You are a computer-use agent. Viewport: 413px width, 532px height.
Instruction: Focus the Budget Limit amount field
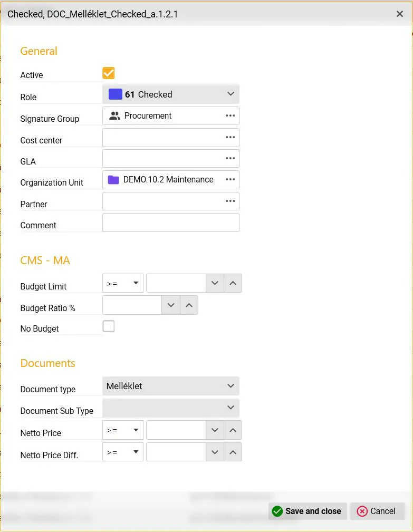pyautogui.click(x=176, y=283)
